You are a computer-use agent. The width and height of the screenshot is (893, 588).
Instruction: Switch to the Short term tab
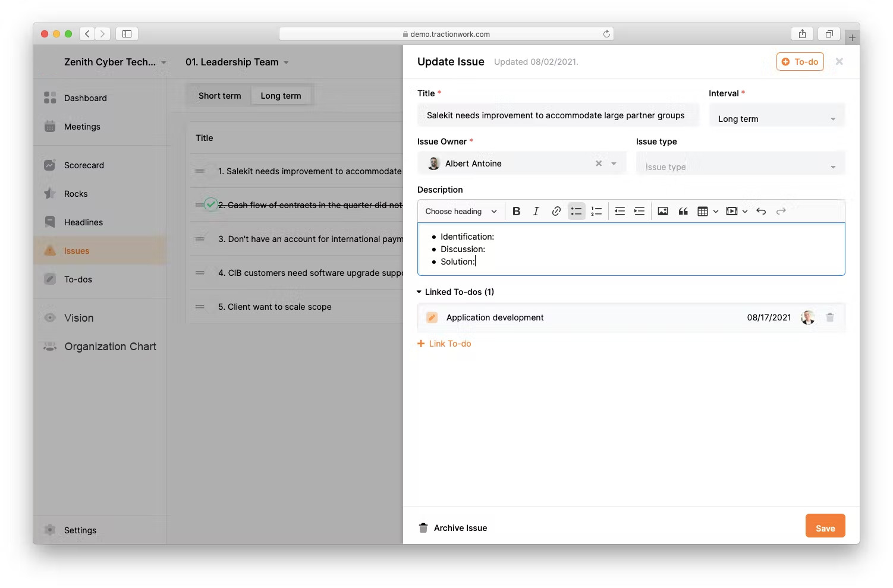coord(219,96)
